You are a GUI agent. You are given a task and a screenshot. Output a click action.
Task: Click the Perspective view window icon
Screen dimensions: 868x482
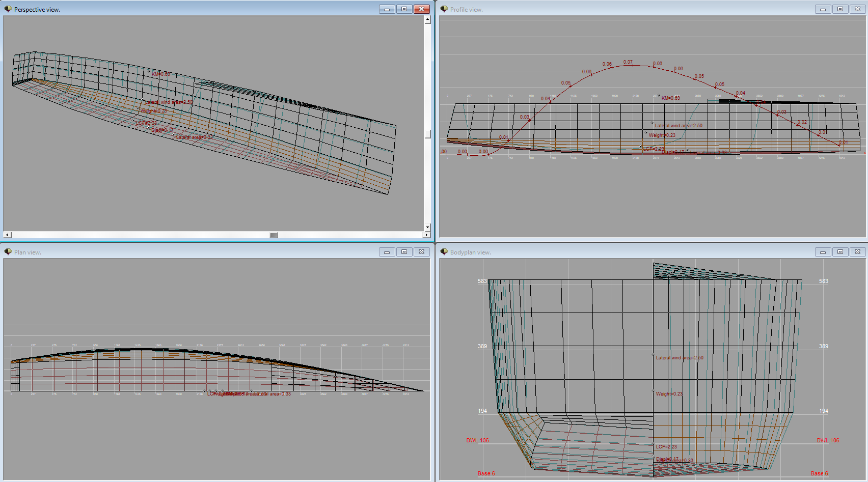click(x=8, y=9)
